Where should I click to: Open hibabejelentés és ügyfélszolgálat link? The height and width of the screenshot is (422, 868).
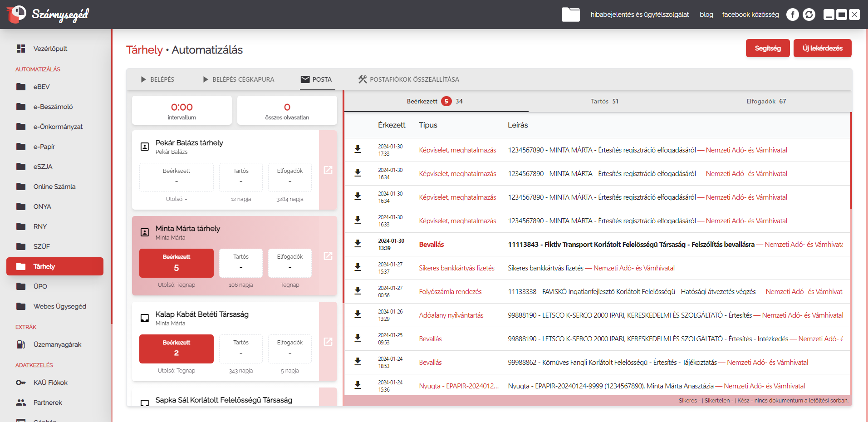(x=639, y=15)
